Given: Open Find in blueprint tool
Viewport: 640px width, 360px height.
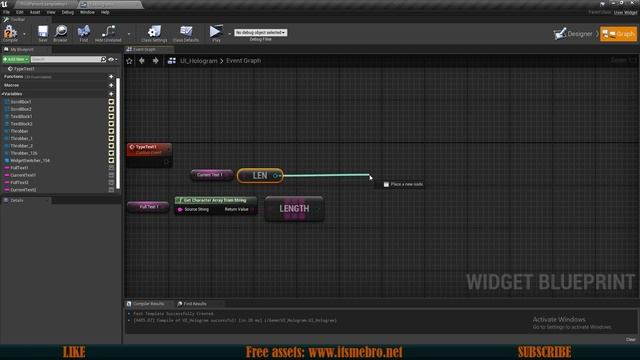Looking at the screenshot, I should coord(84,33).
